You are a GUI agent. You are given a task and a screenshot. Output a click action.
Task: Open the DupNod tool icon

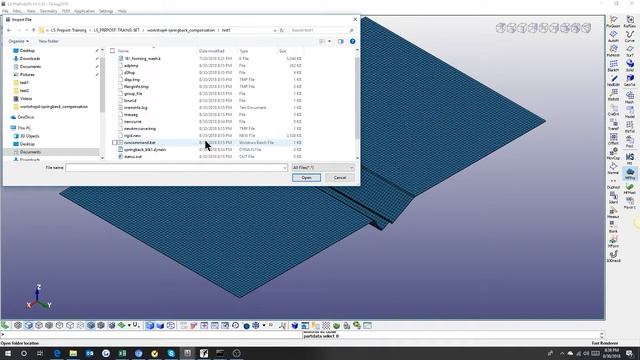click(x=613, y=183)
